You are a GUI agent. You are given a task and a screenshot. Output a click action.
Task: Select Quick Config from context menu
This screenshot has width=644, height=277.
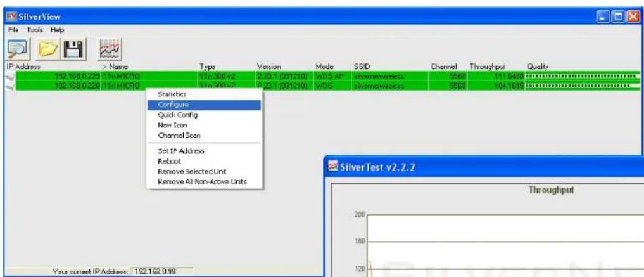pos(204,115)
